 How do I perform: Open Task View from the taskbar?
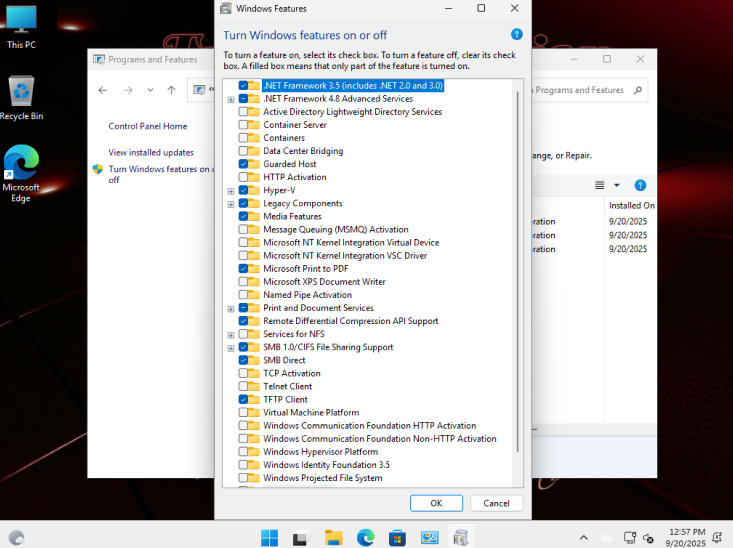(x=302, y=538)
